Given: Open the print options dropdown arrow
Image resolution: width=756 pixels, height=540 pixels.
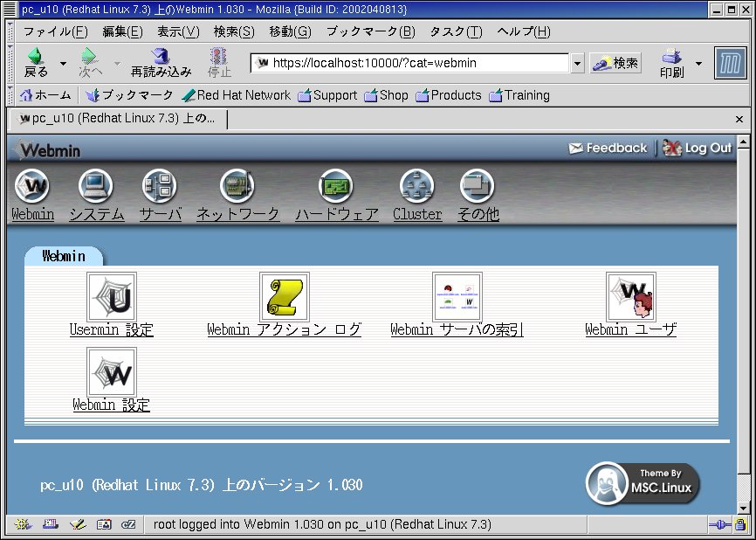Looking at the screenshot, I should click(x=698, y=63).
